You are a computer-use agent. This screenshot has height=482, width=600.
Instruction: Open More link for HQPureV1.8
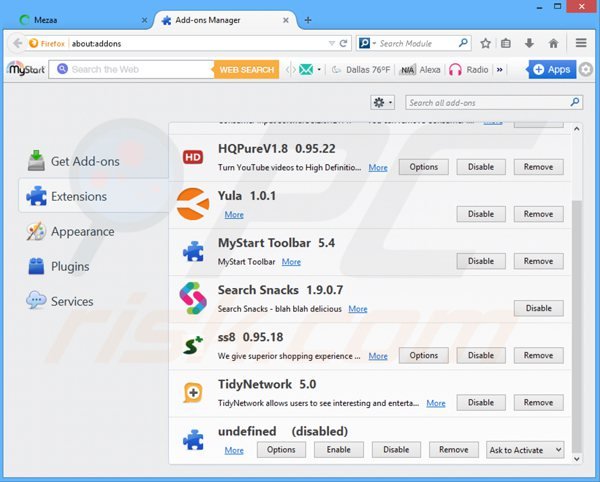coord(378,168)
